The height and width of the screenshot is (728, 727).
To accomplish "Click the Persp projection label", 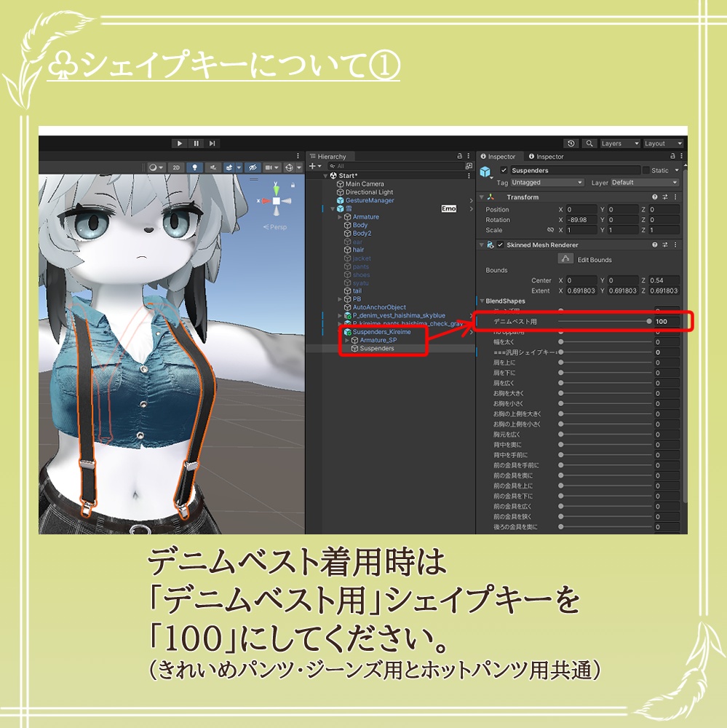I will 276,227.
